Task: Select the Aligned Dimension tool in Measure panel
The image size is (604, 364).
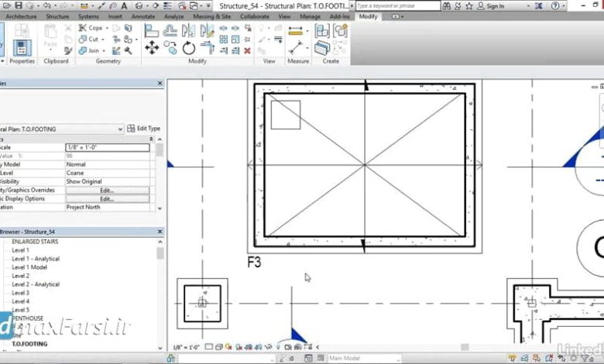Action: coord(296,31)
